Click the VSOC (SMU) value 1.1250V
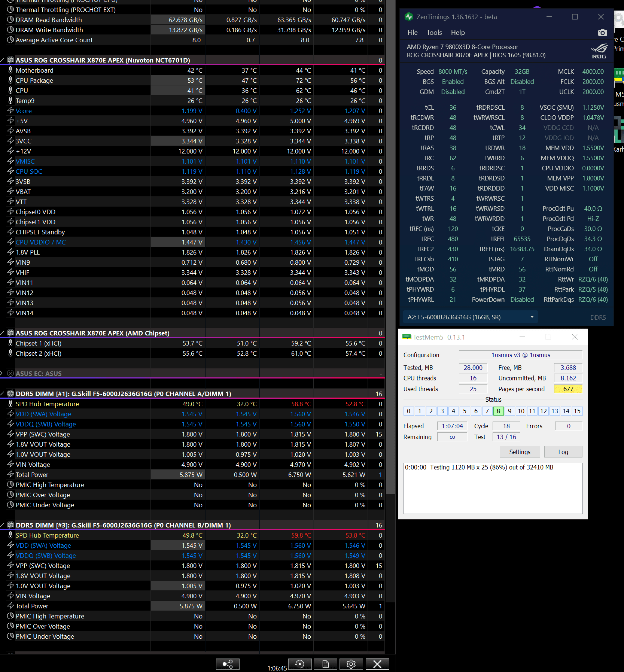This screenshot has height=672, width=624. (593, 107)
